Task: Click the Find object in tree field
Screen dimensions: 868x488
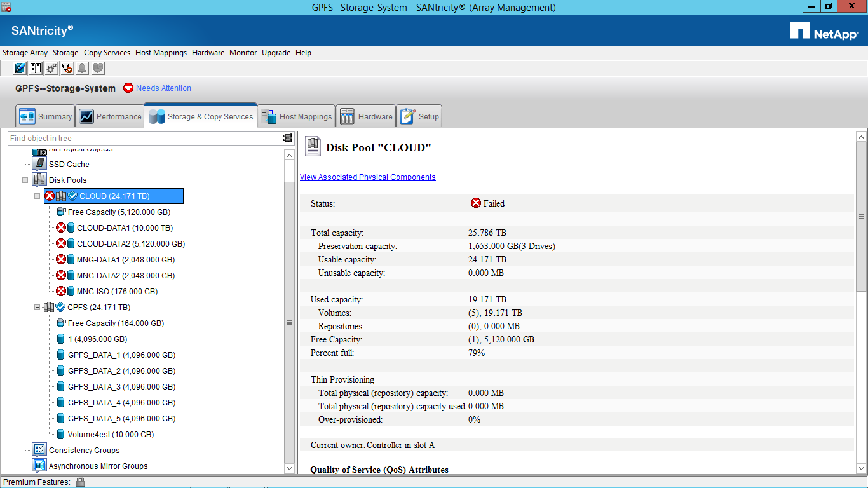Action: (x=143, y=138)
